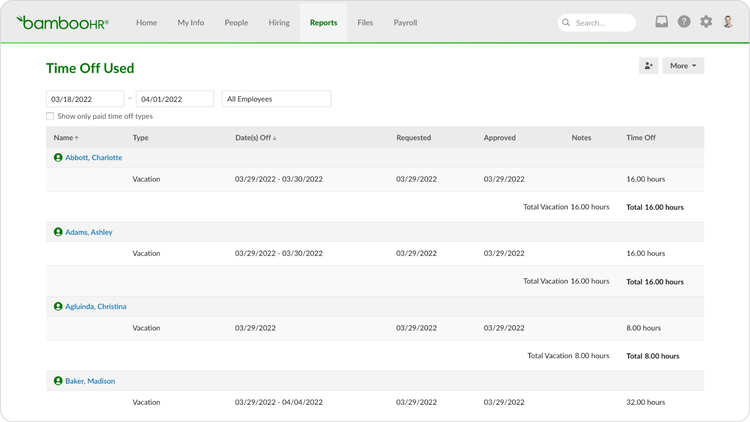Click the Type column header
The image size is (750, 422).
coord(141,138)
